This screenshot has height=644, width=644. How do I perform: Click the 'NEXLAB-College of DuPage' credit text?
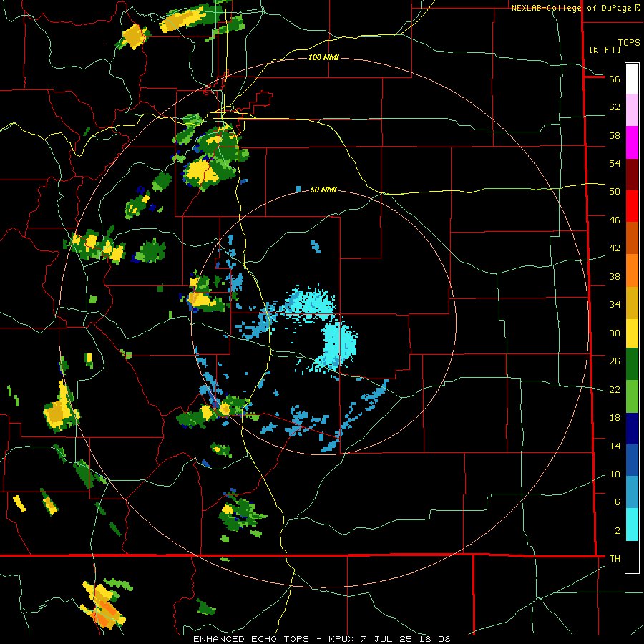click(572, 8)
